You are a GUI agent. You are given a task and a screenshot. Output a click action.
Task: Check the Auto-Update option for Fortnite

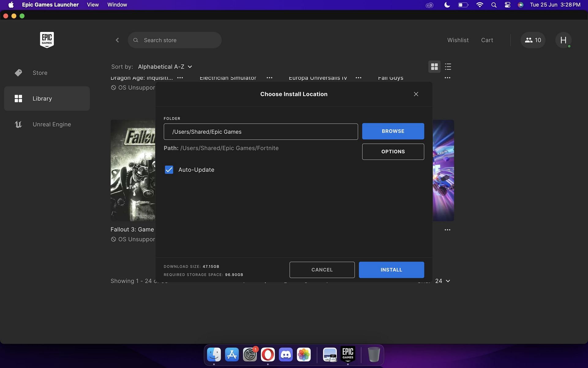click(169, 170)
